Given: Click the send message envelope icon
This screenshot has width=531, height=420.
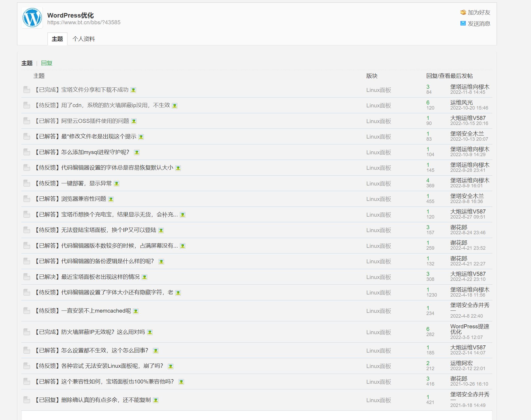Looking at the screenshot, I should coord(463,23).
